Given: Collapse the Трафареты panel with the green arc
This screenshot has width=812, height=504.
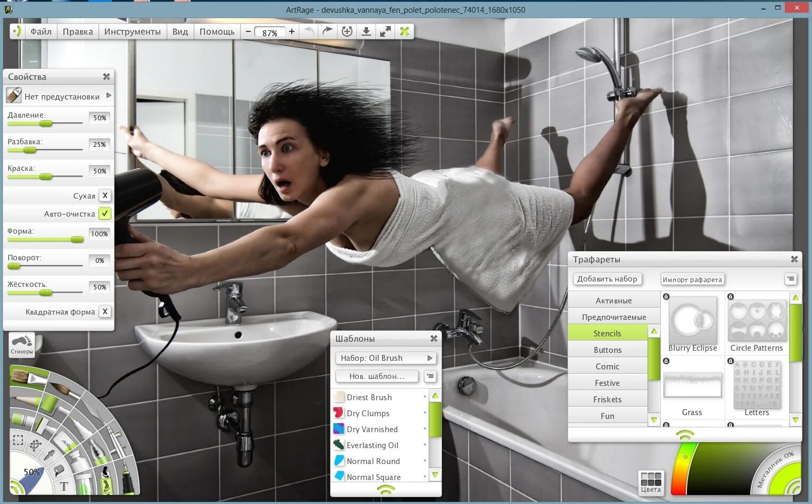Looking at the screenshot, I should pyautogui.click(x=685, y=435).
